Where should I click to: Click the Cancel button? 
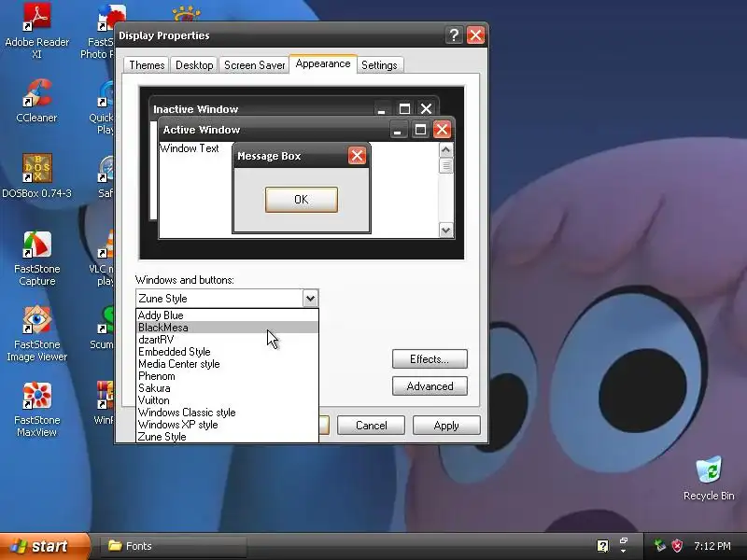point(371,426)
